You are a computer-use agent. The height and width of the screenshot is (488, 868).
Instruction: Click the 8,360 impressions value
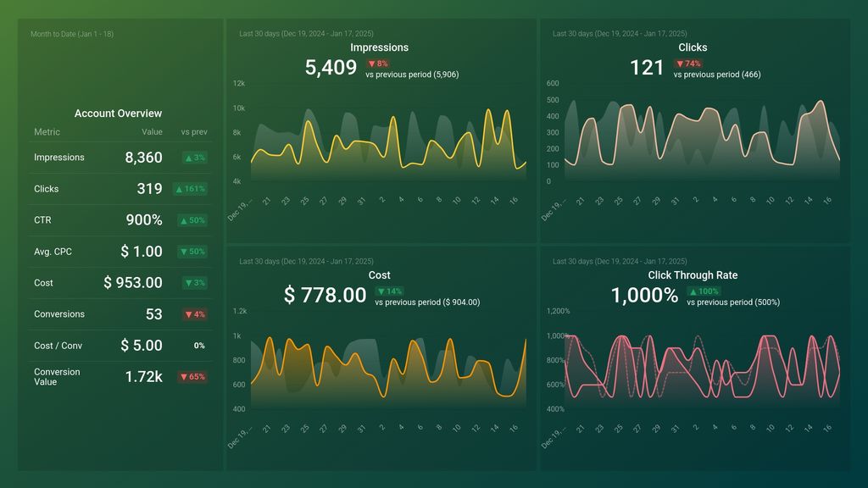click(143, 158)
